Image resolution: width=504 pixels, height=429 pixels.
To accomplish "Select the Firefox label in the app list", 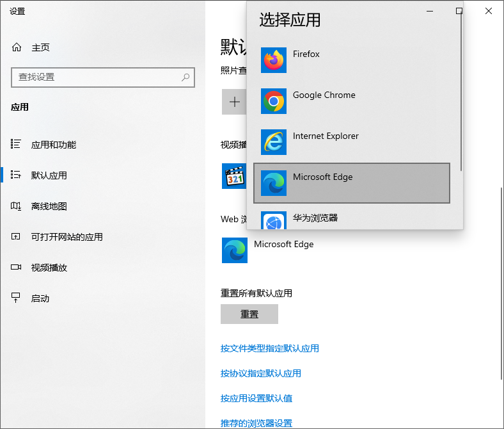I will click(306, 54).
